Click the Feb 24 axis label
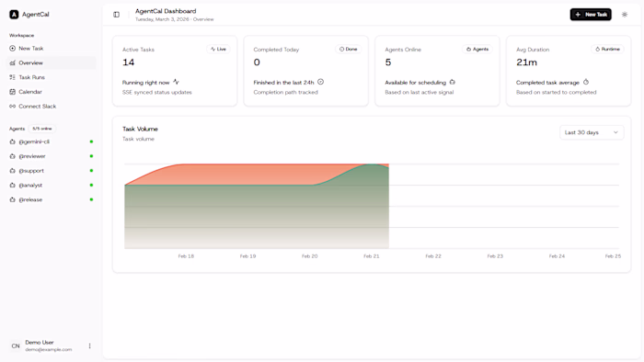 coord(557,256)
